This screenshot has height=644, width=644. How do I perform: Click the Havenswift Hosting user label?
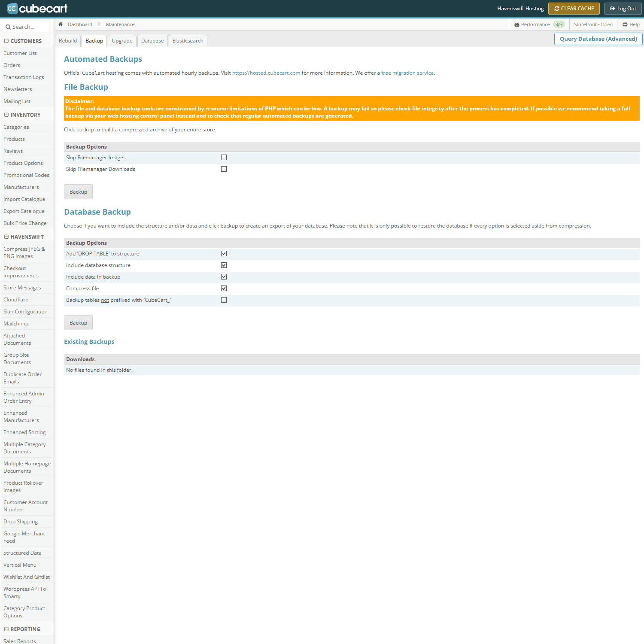pyautogui.click(x=520, y=9)
